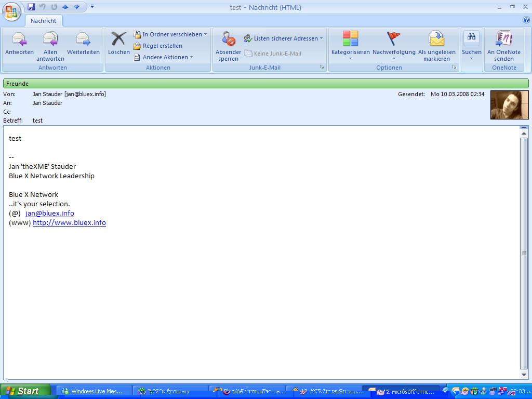
Task: Select the Nachricht ribbon tab
Action: (43, 21)
